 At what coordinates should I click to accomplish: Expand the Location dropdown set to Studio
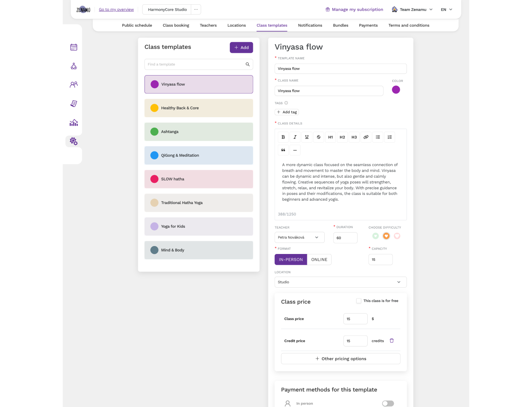pos(340,282)
